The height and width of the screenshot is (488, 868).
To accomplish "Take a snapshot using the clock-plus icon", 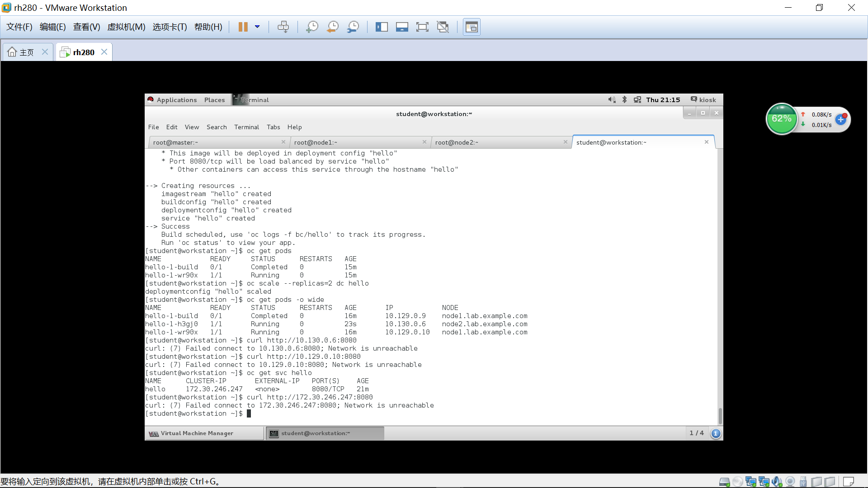I will pos(312,27).
